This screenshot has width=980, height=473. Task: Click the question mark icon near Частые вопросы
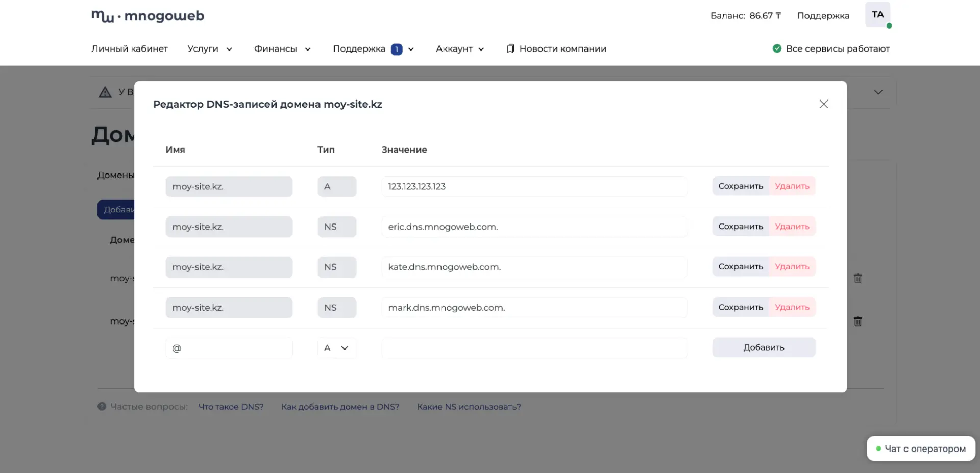click(x=102, y=407)
